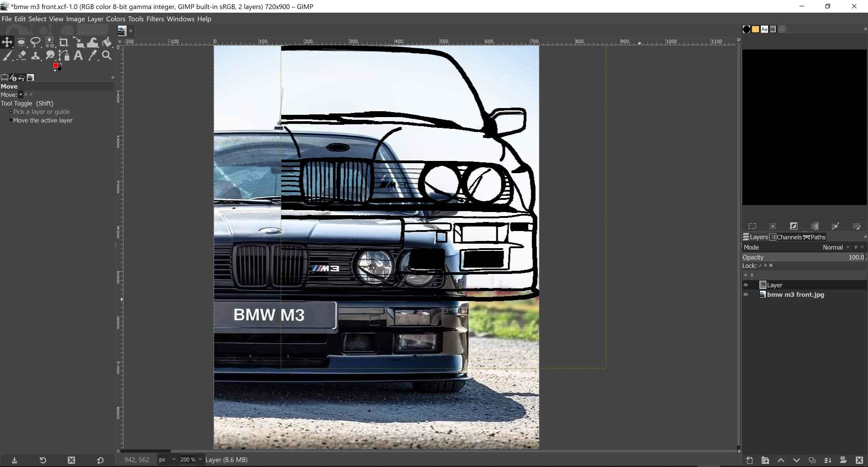Select the 'Layer' row in layers list

(804, 285)
